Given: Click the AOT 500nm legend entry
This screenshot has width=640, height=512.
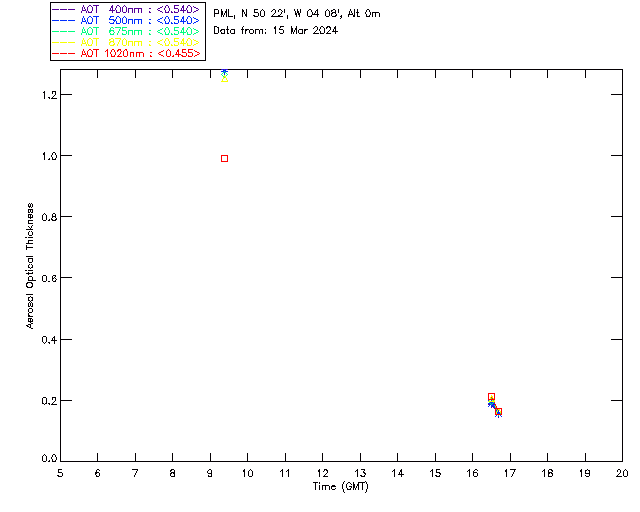Looking at the screenshot, I should click(126, 20).
